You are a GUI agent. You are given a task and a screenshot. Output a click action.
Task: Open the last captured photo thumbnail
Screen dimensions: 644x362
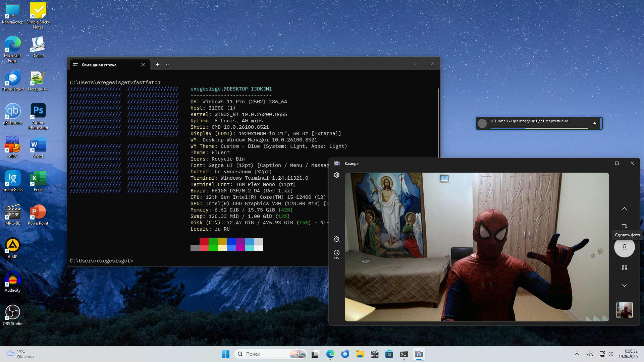coord(625,310)
